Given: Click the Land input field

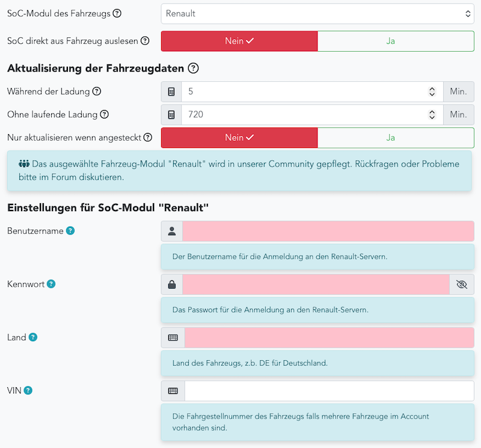Looking at the screenshot, I should point(329,337).
